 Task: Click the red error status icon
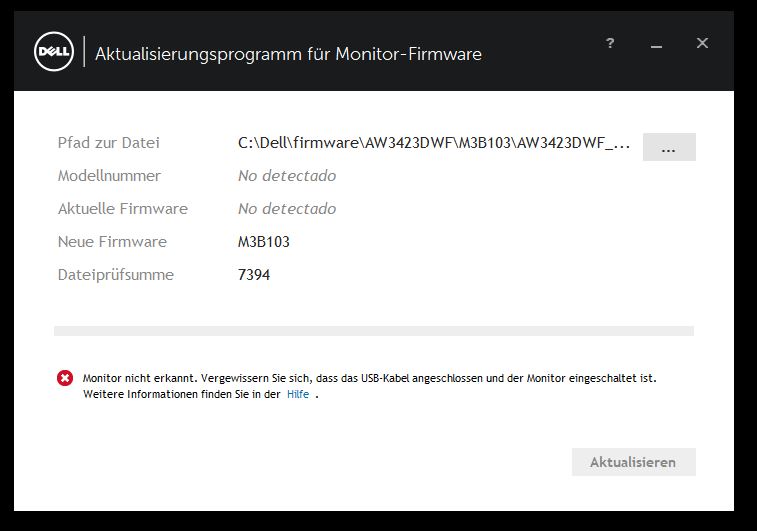pos(65,378)
